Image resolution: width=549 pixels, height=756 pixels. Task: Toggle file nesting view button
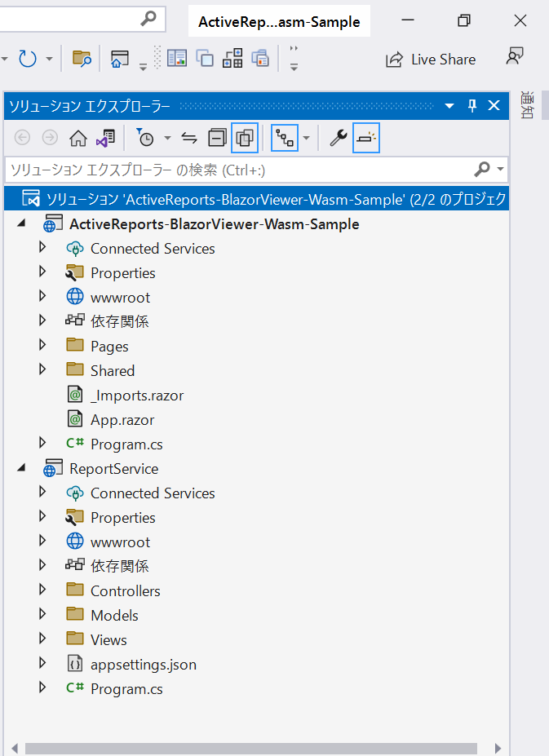pyautogui.click(x=285, y=139)
